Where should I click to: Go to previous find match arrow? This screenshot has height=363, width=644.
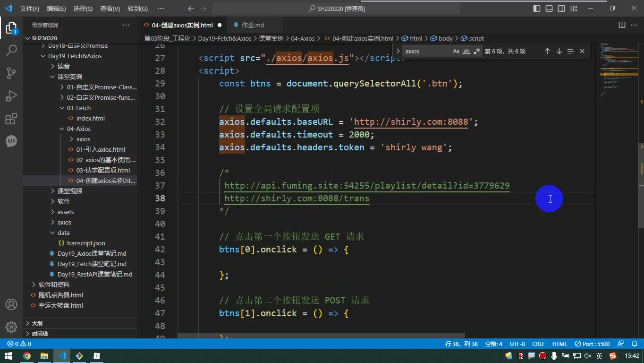(547, 51)
